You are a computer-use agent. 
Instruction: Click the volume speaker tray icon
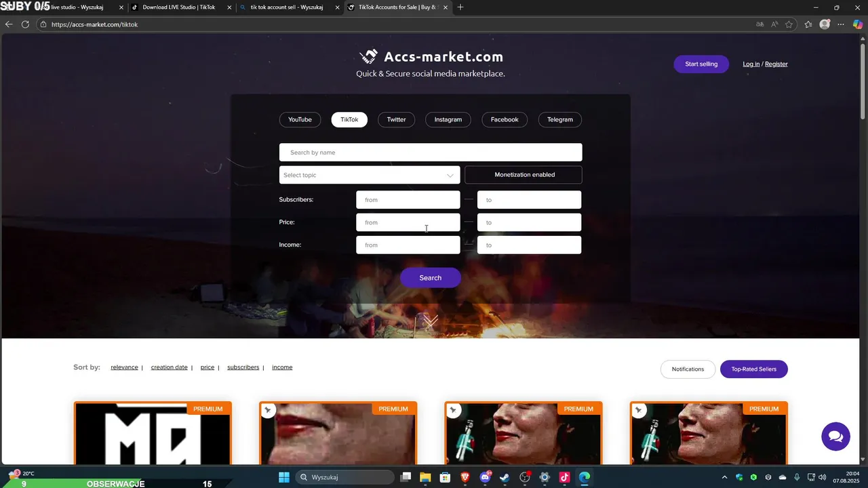(823, 477)
